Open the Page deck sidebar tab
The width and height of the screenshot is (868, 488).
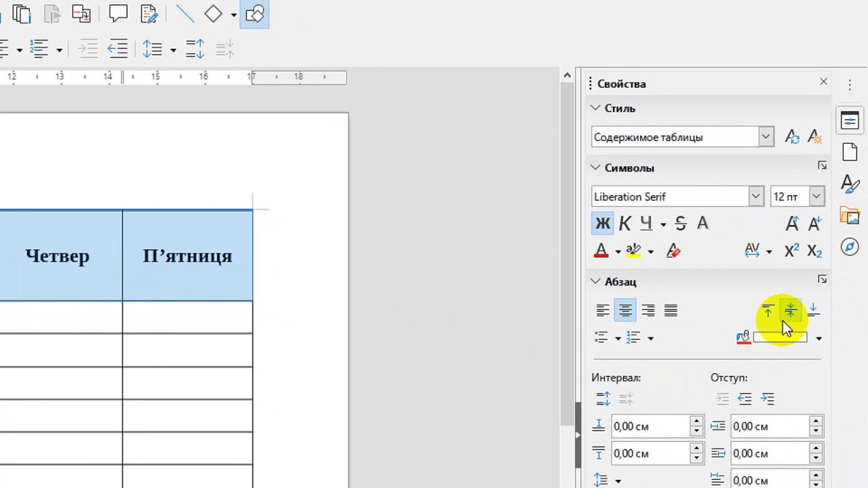tap(850, 152)
